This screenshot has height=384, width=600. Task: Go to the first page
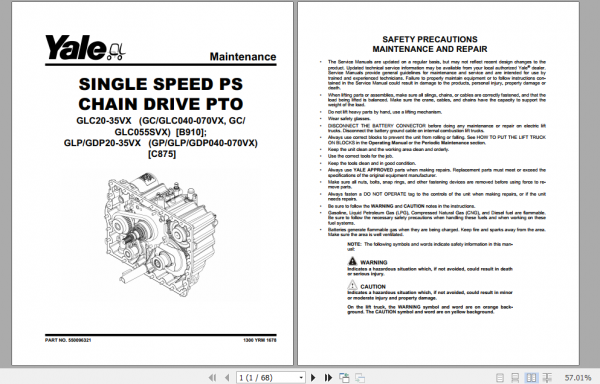(x=212, y=378)
